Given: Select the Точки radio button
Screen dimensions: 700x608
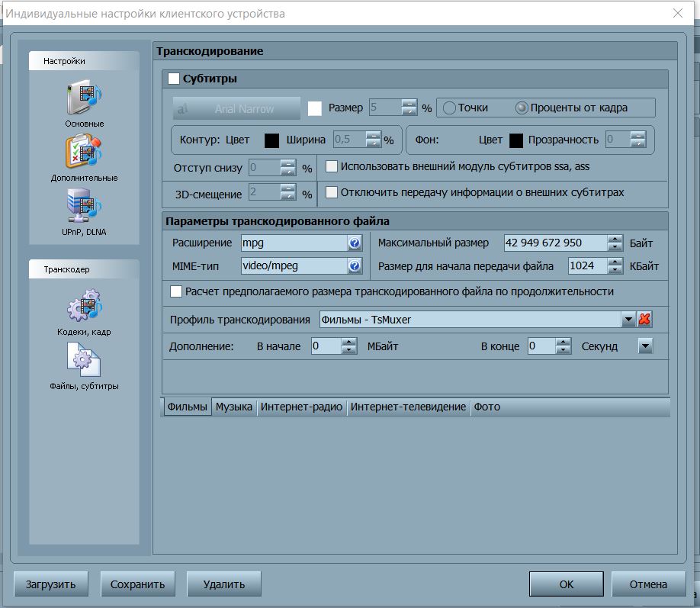Looking at the screenshot, I should click(x=449, y=108).
